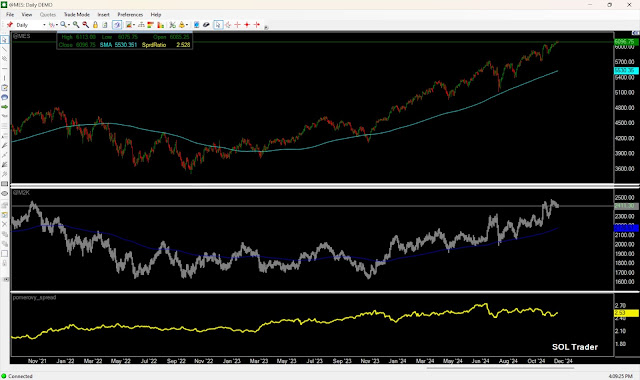
Task: Click the SMA 5530.351 readout
Action: [x=118, y=45]
